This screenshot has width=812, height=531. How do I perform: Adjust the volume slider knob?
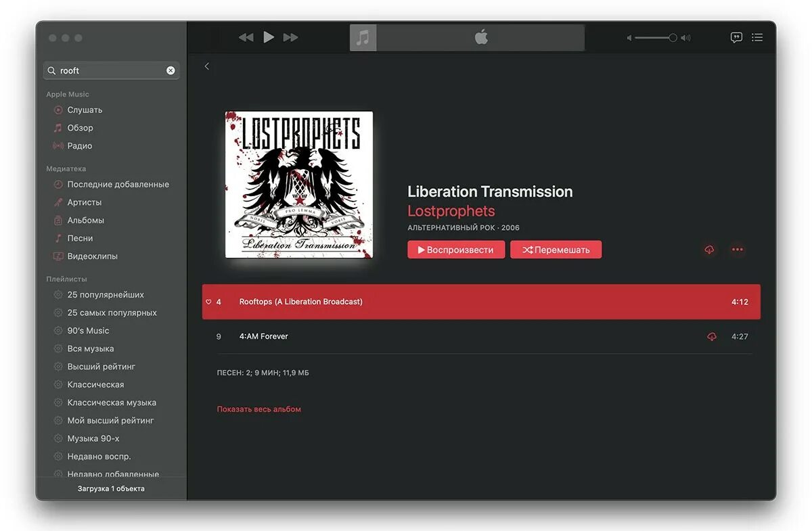(x=673, y=38)
